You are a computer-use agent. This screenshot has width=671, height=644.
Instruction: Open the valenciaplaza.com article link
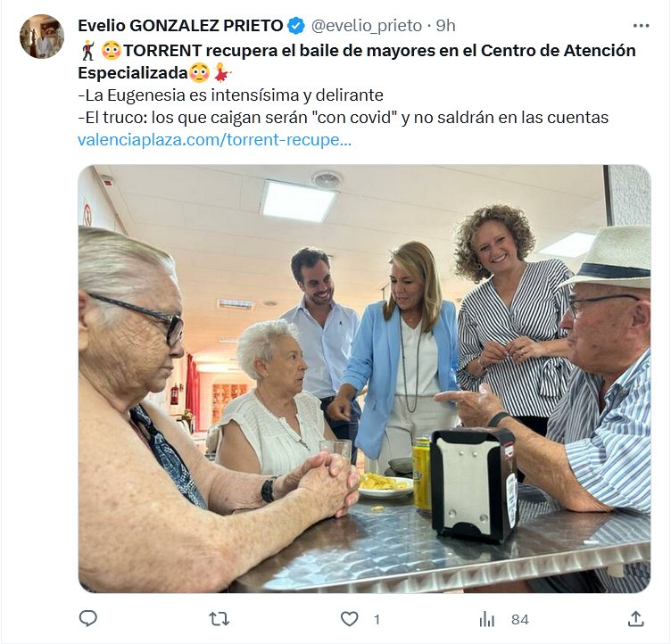[214, 140]
